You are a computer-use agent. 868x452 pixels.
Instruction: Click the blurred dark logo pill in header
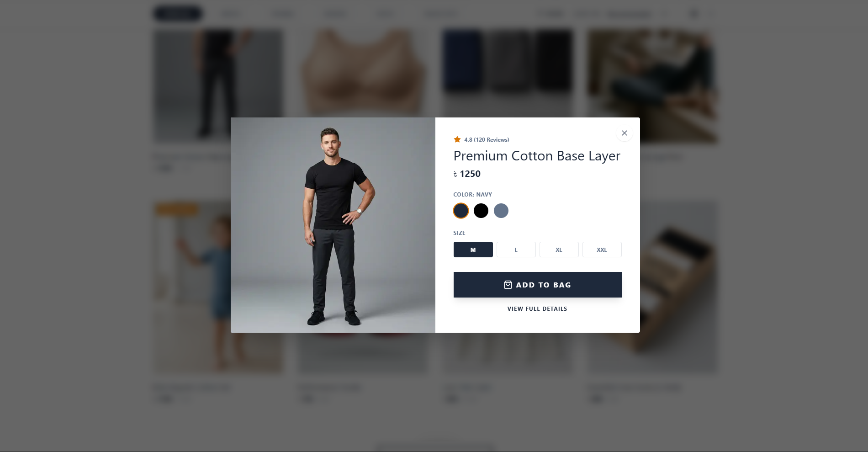pyautogui.click(x=178, y=14)
